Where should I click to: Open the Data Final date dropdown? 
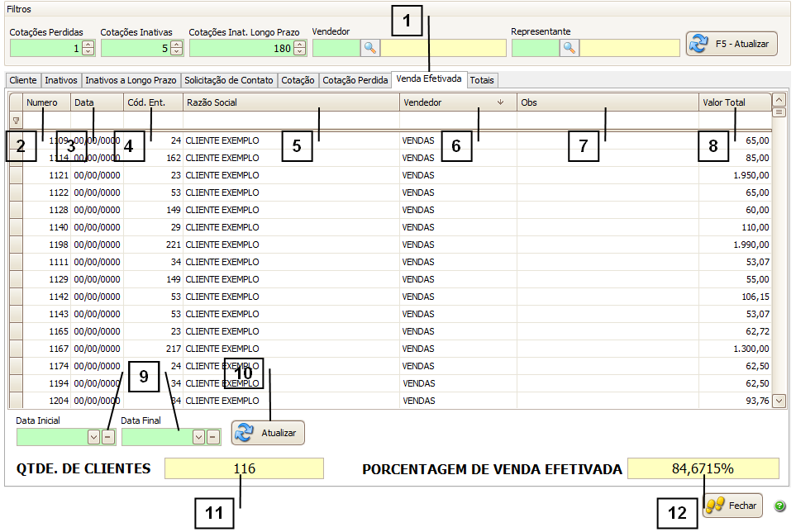198,437
